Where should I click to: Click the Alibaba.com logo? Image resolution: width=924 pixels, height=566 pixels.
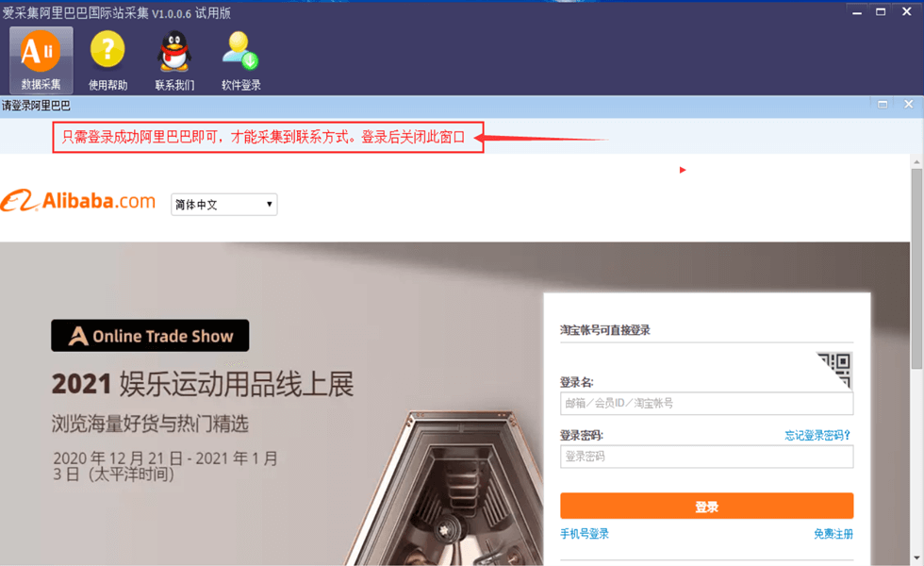click(x=78, y=201)
